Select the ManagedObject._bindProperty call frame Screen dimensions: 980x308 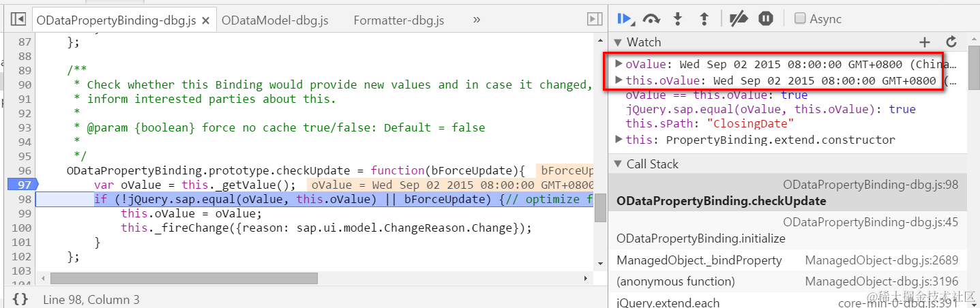coord(787,260)
